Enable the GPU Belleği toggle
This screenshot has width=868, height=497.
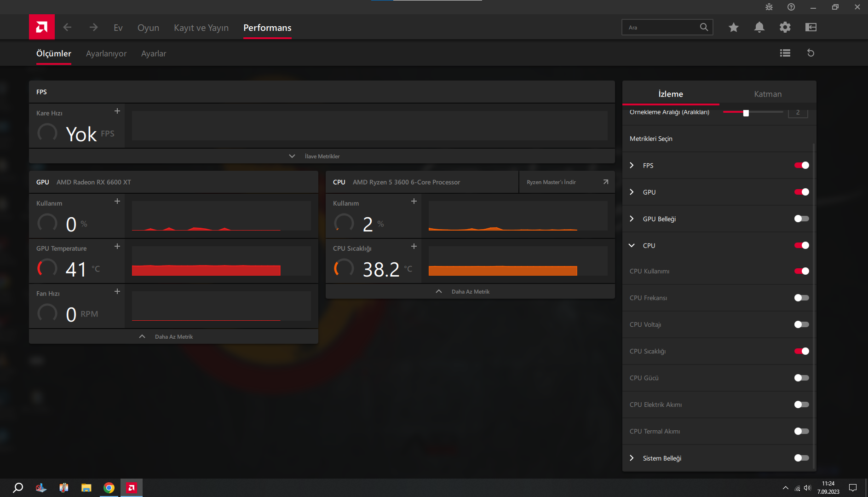click(x=801, y=219)
